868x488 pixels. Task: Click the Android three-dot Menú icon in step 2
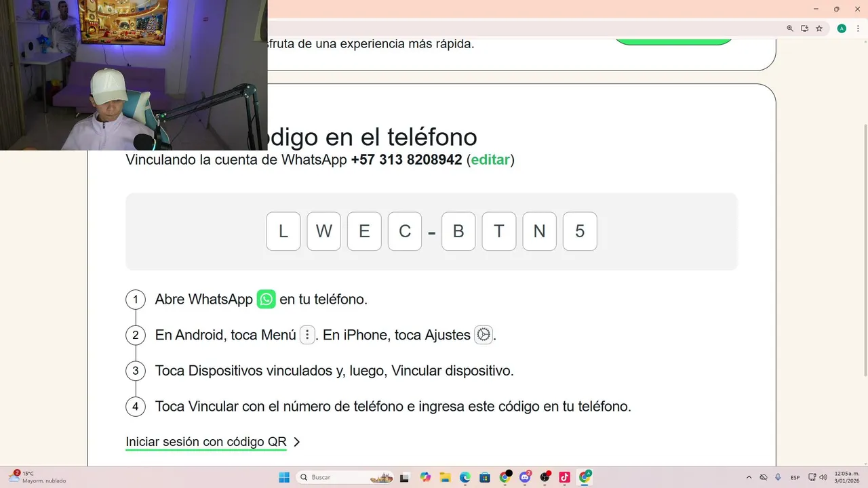307,335
